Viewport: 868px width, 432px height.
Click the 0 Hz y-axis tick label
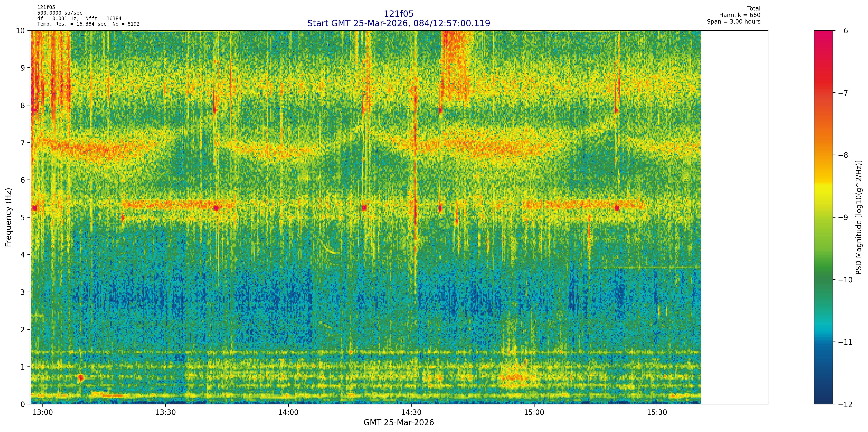(23, 404)
